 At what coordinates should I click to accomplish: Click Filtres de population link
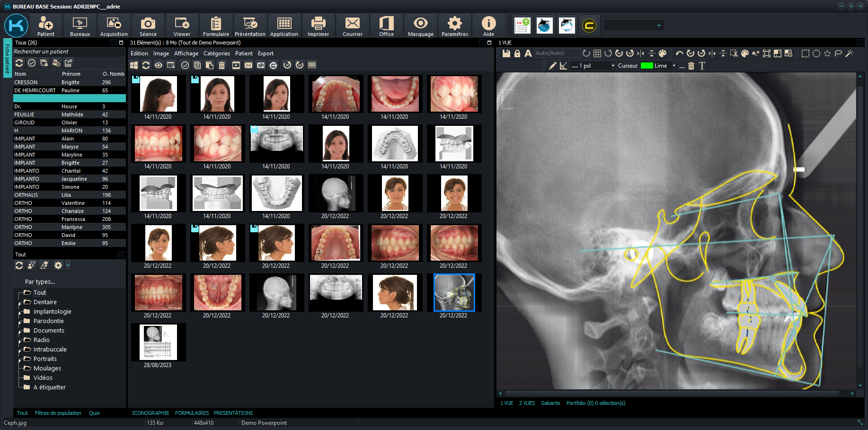pyautogui.click(x=58, y=413)
